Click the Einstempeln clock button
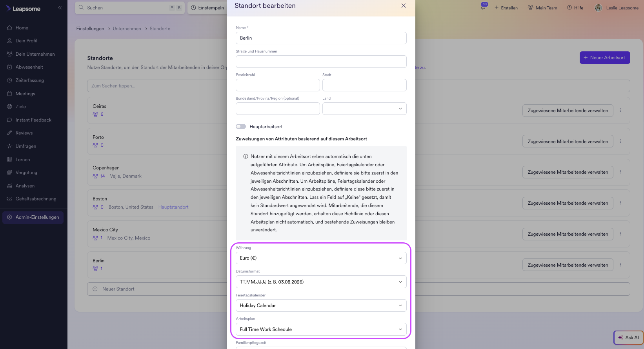The height and width of the screenshot is (349, 644). tap(207, 8)
